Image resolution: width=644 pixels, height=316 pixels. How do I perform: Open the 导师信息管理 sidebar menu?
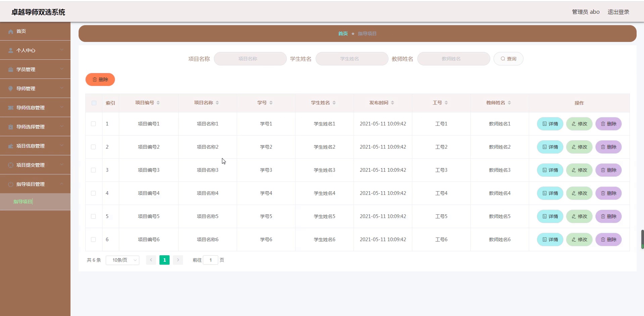[35, 108]
